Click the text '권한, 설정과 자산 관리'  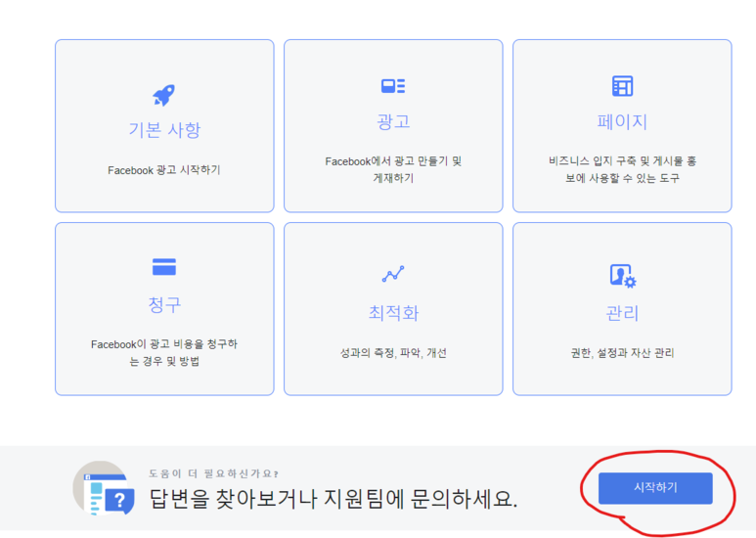(x=622, y=353)
